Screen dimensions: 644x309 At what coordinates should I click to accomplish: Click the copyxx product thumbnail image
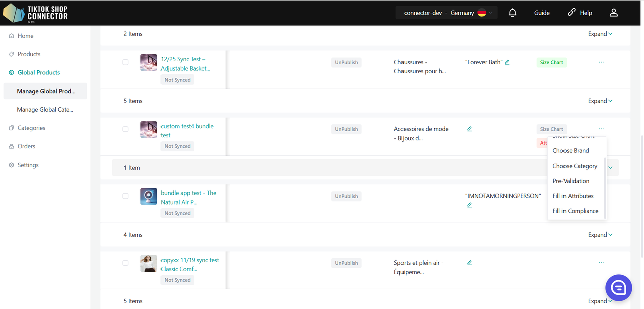coord(149,263)
